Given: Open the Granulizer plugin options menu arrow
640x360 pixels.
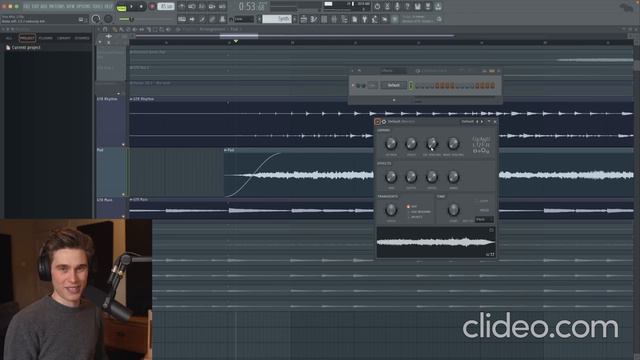Looking at the screenshot, I should pyautogui.click(x=378, y=122).
